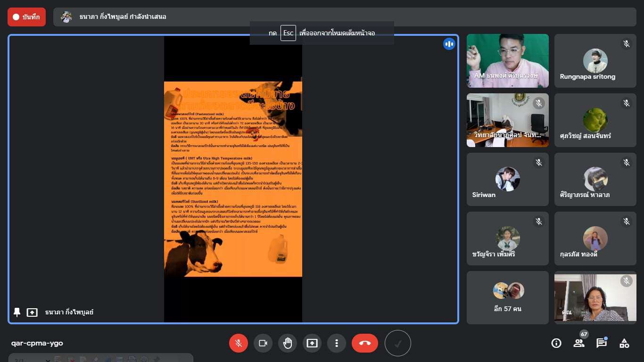Open meeting details info icon

(556, 343)
